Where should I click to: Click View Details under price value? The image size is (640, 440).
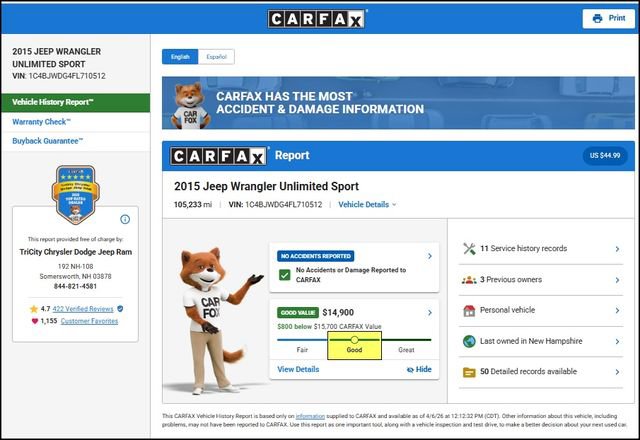point(298,369)
